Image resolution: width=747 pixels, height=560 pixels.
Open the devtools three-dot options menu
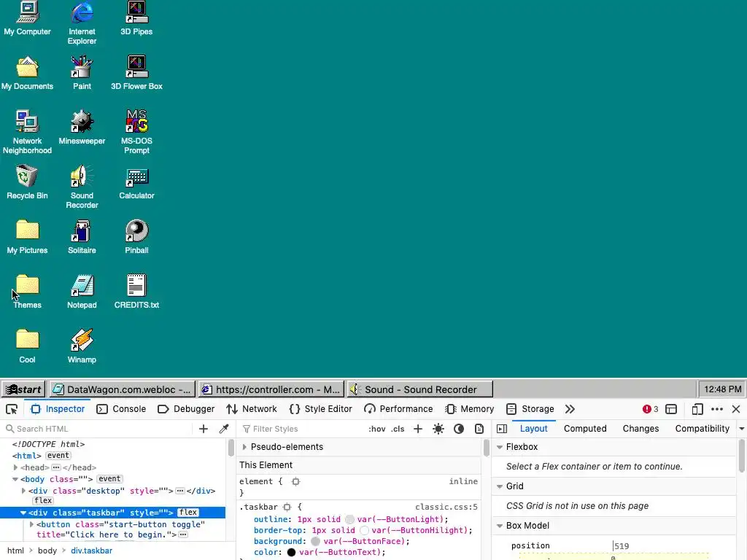point(716,409)
